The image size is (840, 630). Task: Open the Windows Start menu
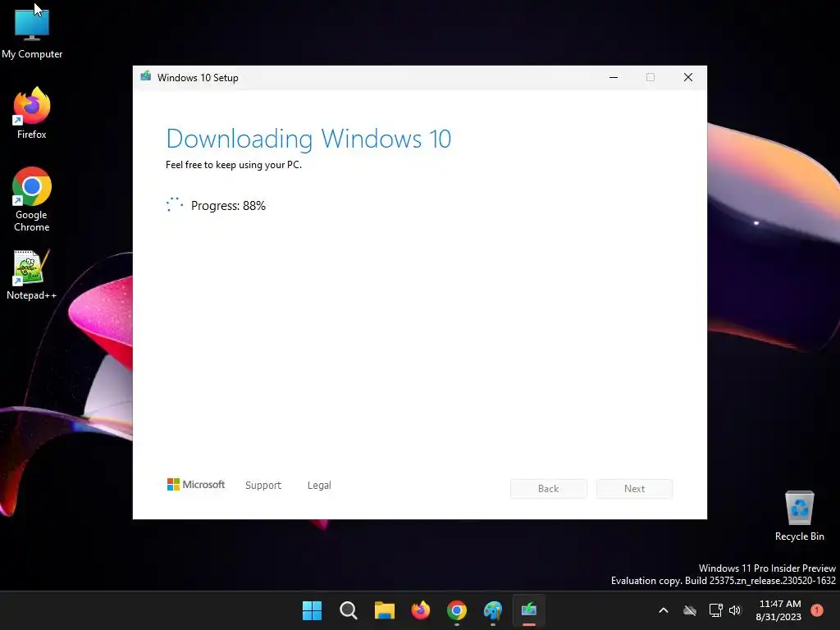click(x=312, y=610)
